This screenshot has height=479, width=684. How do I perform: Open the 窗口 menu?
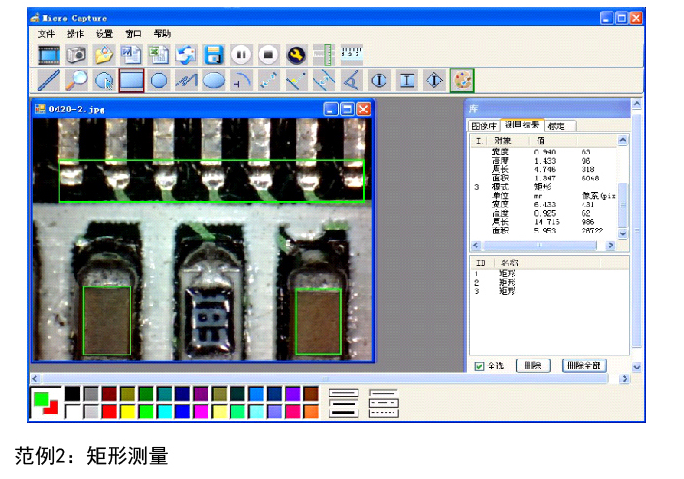pyautogui.click(x=133, y=34)
